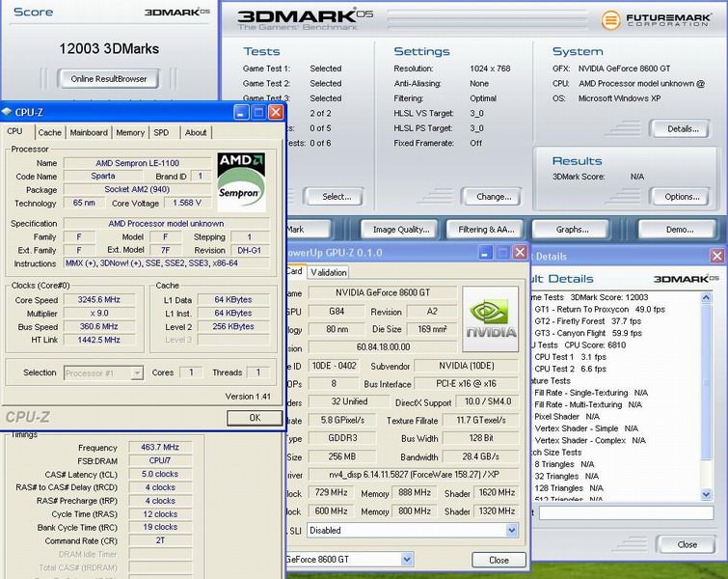
Task: Click the Change... settings button
Action: pyautogui.click(x=494, y=197)
